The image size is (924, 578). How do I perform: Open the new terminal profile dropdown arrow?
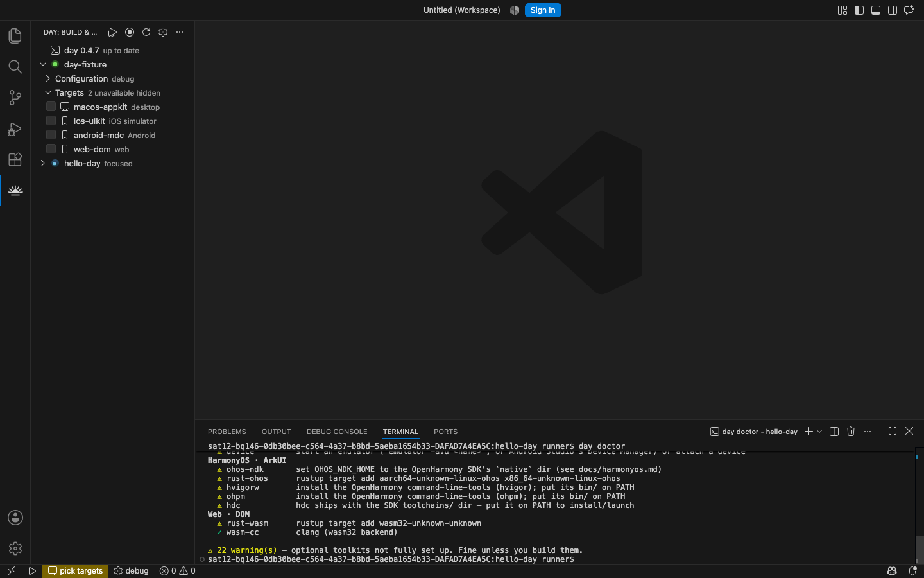(819, 432)
